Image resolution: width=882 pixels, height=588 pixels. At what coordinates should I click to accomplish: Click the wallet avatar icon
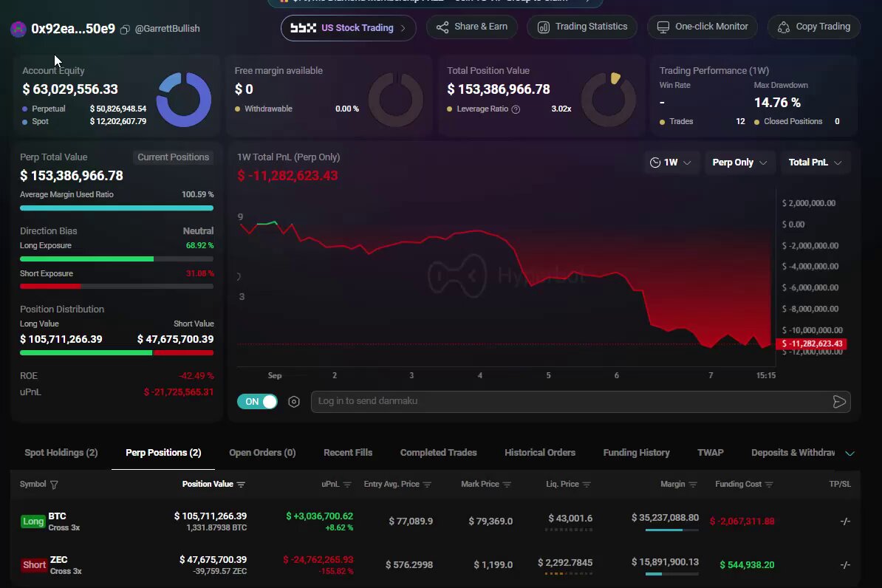pyautogui.click(x=18, y=30)
